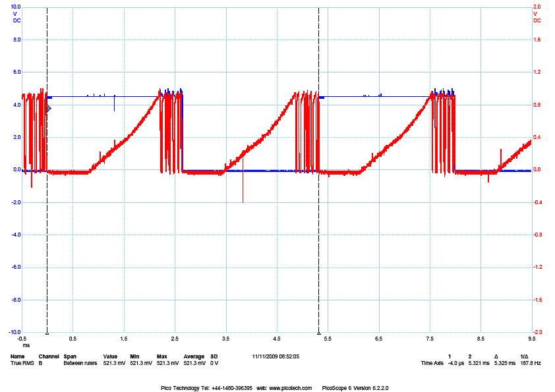The height and width of the screenshot is (392, 555).
Task: Click the capture timestamp 11/11/2009 08:52:05
Action: pyautogui.click(x=276, y=356)
